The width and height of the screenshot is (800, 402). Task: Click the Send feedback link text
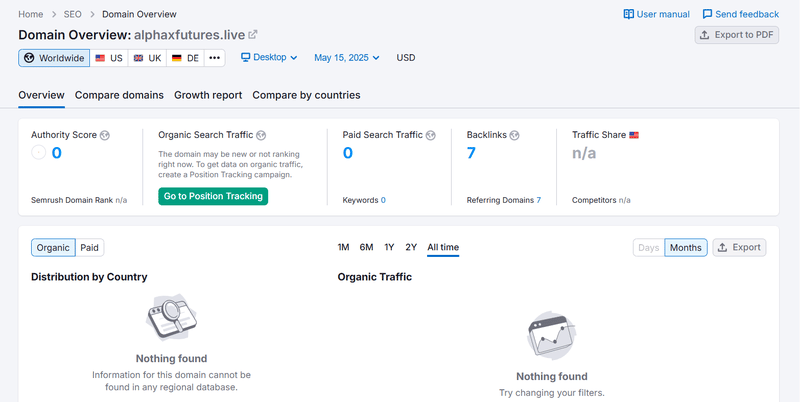747,14
